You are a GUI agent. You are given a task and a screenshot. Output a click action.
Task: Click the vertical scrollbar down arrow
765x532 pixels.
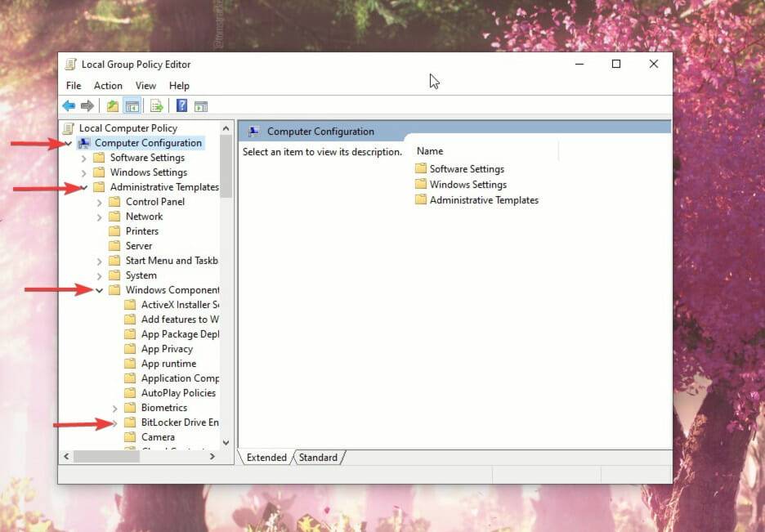tap(226, 442)
